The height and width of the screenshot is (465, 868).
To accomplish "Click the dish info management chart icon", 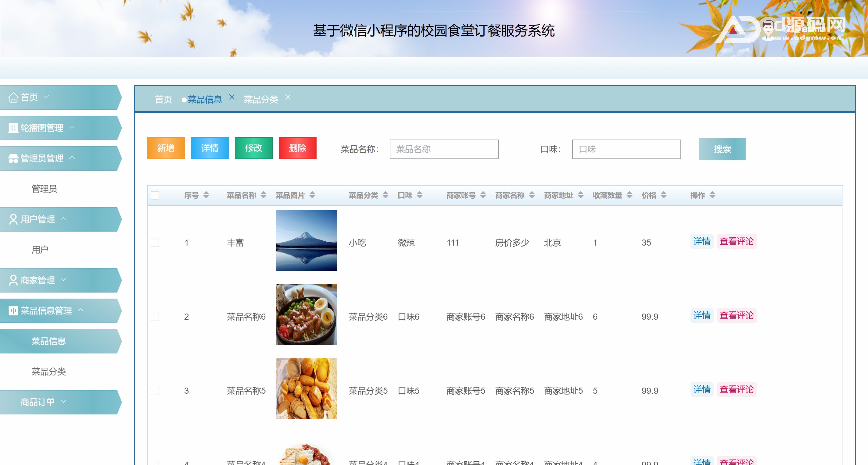I will [13, 311].
